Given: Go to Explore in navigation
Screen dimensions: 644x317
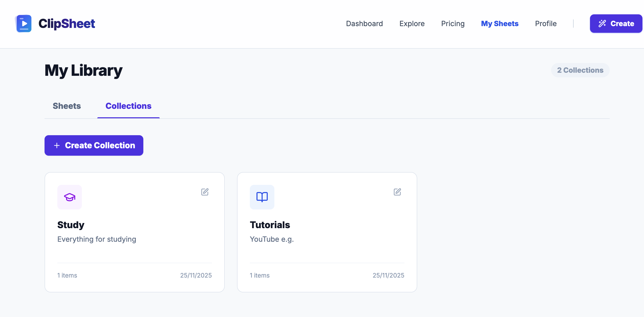Looking at the screenshot, I should pyautogui.click(x=412, y=24).
